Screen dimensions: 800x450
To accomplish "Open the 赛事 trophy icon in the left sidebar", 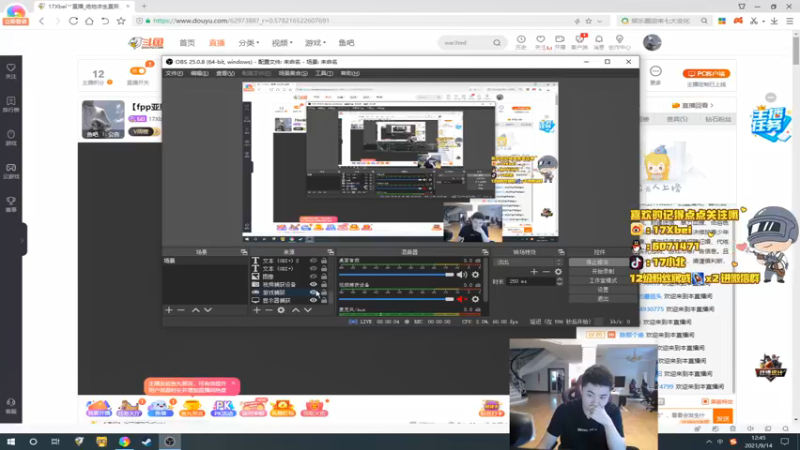I will (x=11, y=204).
